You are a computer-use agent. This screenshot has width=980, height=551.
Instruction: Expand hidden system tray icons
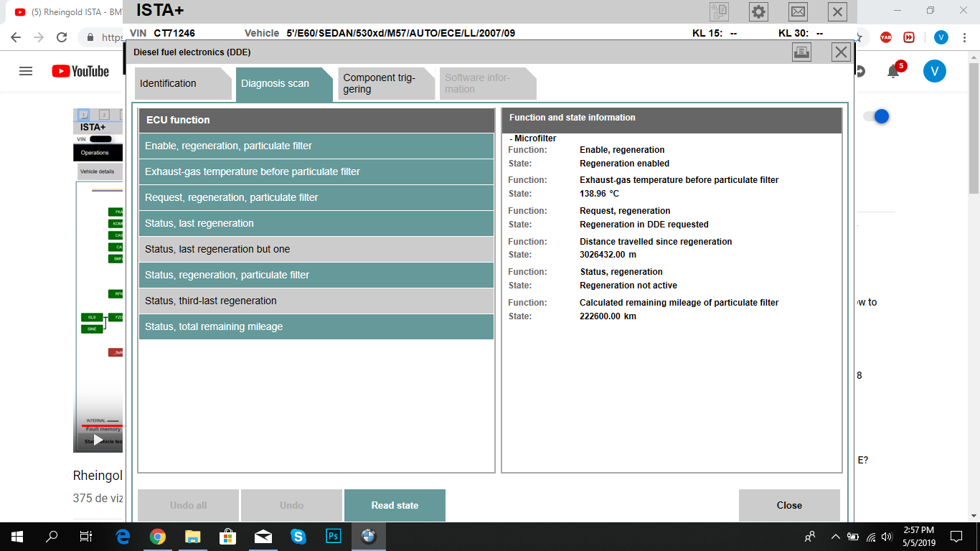(835, 537)
